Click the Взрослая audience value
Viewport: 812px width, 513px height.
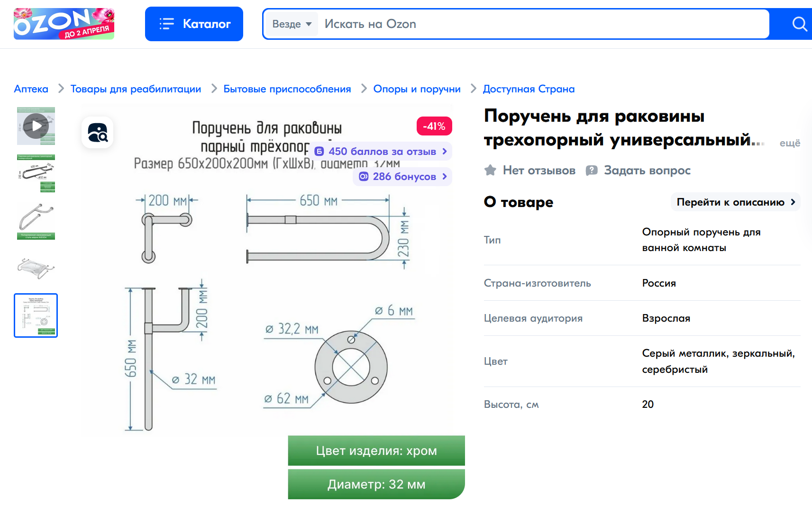pos(666,318)
